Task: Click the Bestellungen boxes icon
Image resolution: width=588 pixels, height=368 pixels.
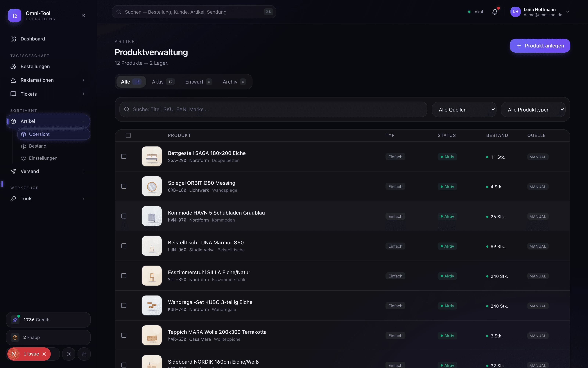Action: (13, 66)
